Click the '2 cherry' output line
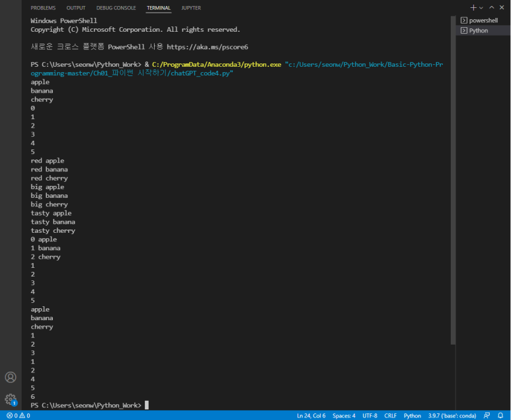Image resolution: width=511 pixels, height=420 pixels. (46, 257)
